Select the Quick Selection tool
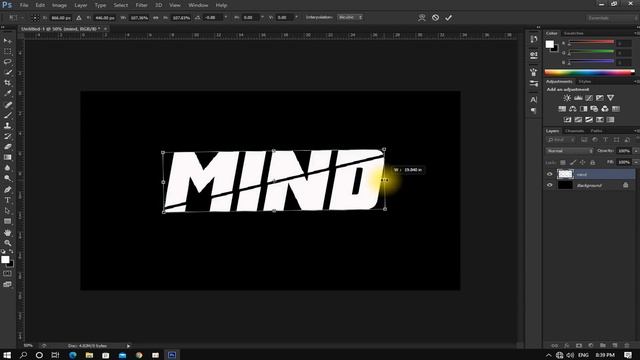Screen dimensions: 640x360 [7, 72]
